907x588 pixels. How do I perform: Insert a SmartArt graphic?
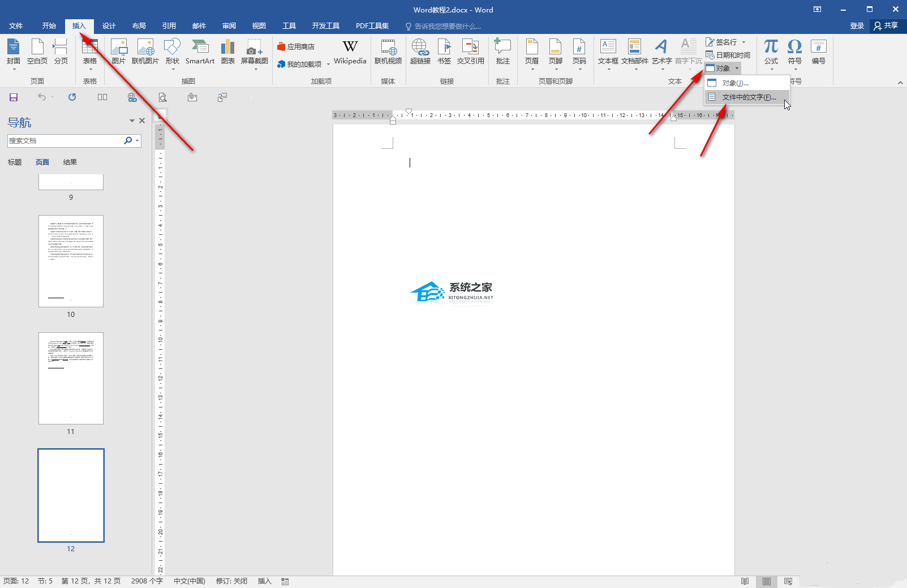pos(200,51)
